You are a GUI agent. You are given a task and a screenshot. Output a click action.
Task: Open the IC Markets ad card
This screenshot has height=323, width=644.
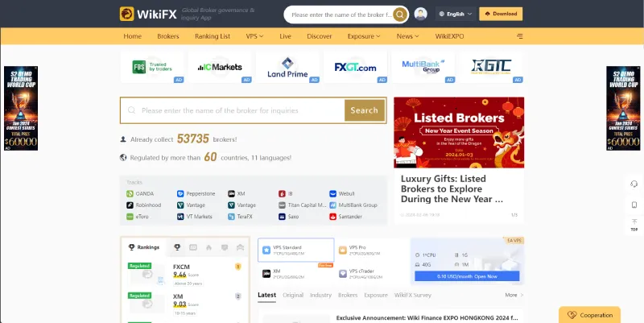coord(220,67)
